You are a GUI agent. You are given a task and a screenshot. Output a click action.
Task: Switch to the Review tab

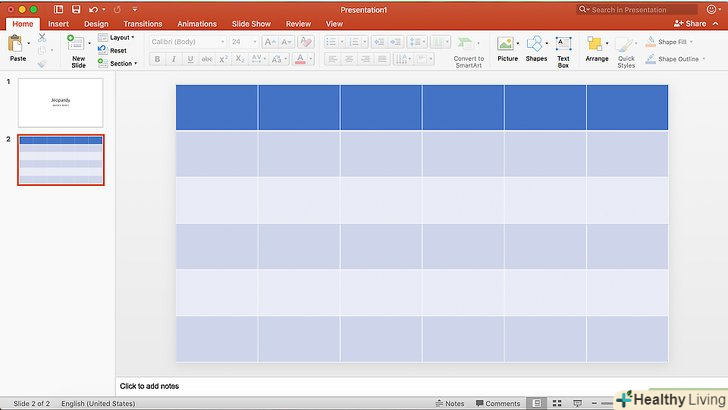click(298, 24)
